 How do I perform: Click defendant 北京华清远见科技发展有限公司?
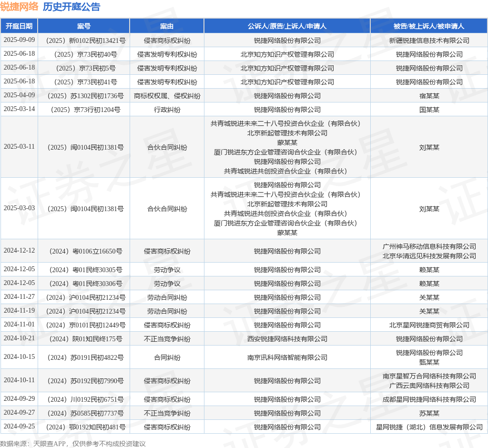429,256
